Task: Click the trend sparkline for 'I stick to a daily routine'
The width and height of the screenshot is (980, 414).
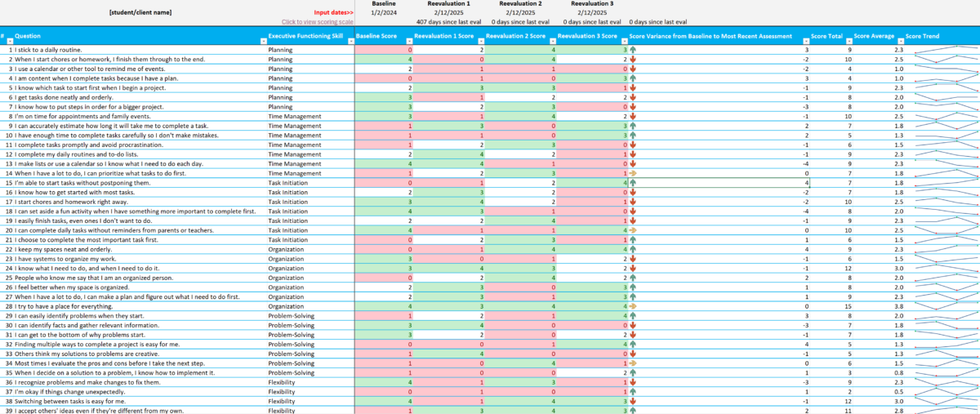Action: coord(945,50)
